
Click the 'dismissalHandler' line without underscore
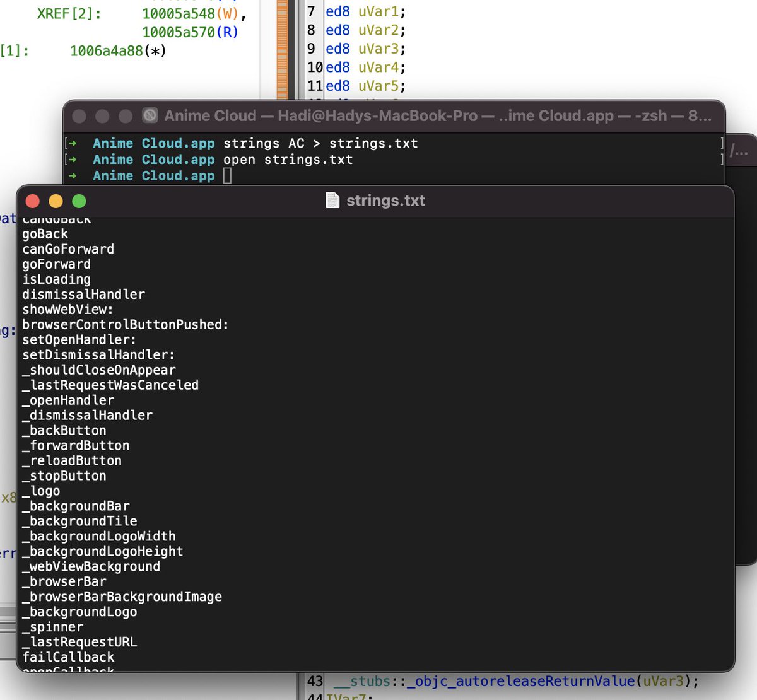83,295
